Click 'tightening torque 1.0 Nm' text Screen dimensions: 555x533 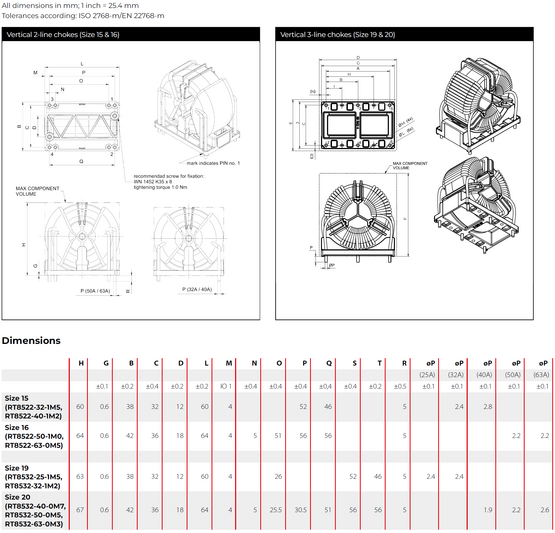(x=160, y=187)
